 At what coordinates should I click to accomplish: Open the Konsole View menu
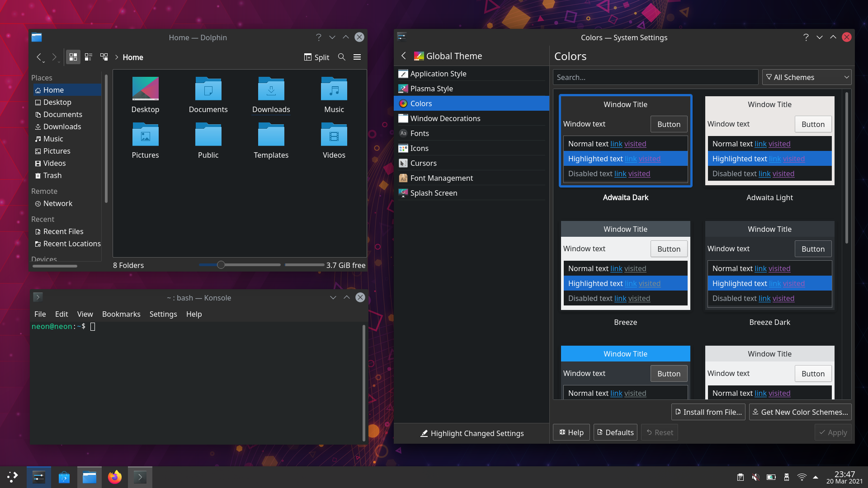coord(85,314)
